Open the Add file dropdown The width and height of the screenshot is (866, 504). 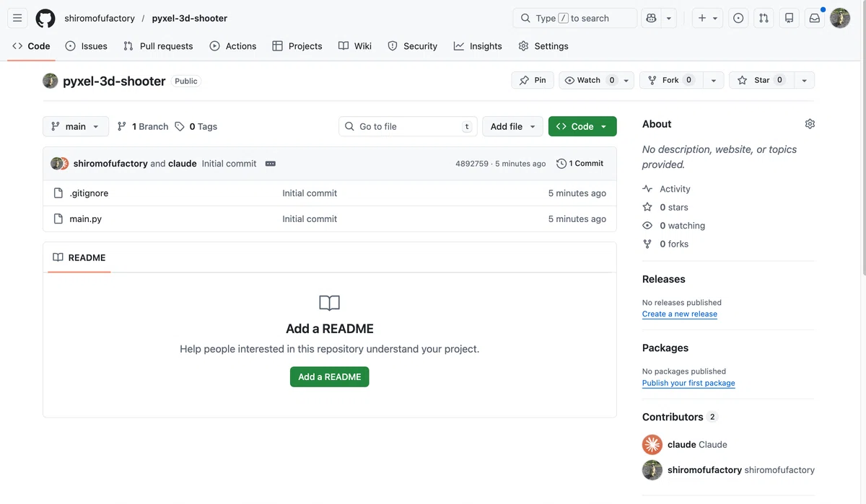click(512, 126)
